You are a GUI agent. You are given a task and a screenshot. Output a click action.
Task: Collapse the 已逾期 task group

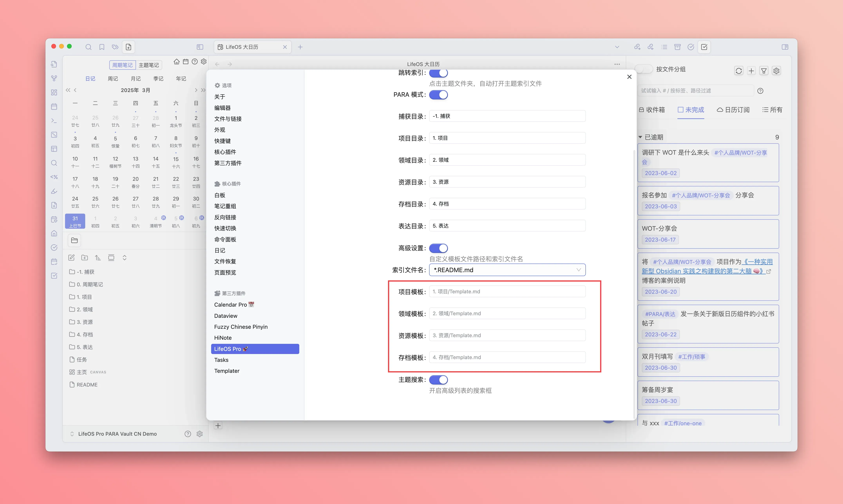[640, 137]
